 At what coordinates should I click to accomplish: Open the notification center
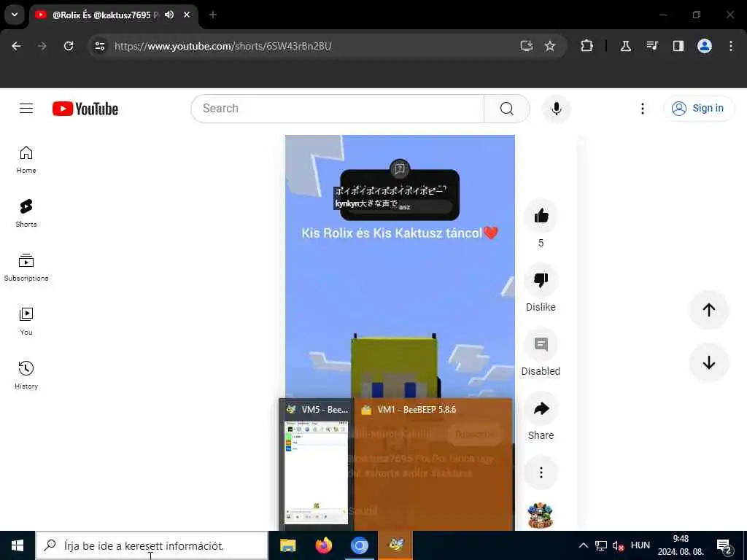coord(724,545)
